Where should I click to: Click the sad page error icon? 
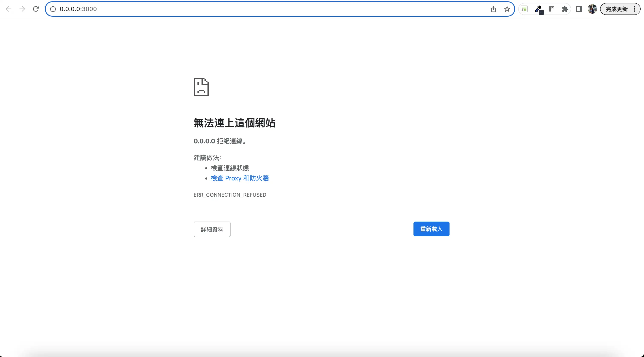(201, 87)
